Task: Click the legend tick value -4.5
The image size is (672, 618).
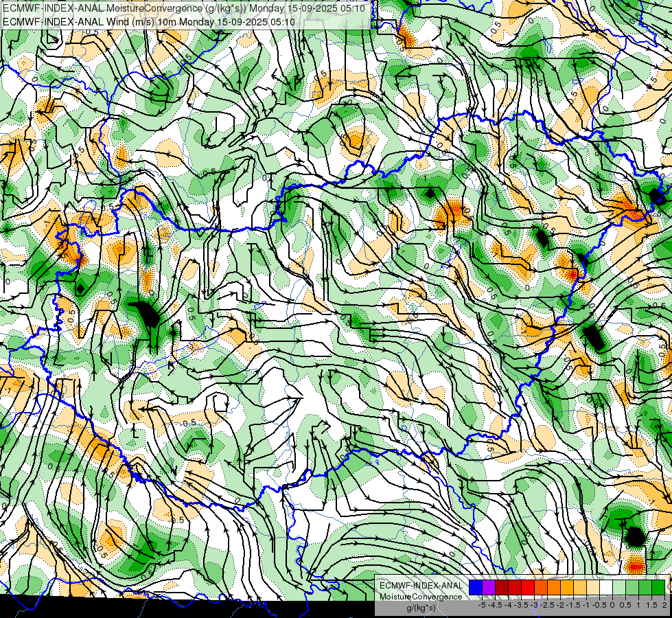Action: (x=495, y=605)
